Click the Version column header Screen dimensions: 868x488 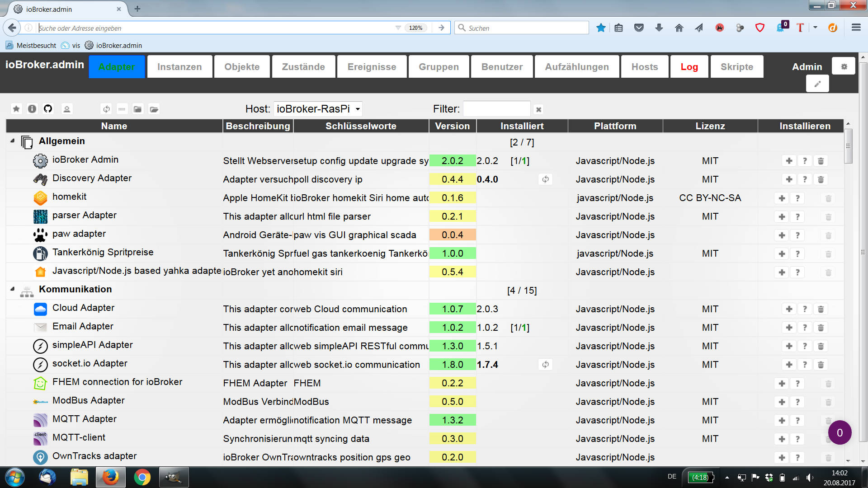(452, 126)
